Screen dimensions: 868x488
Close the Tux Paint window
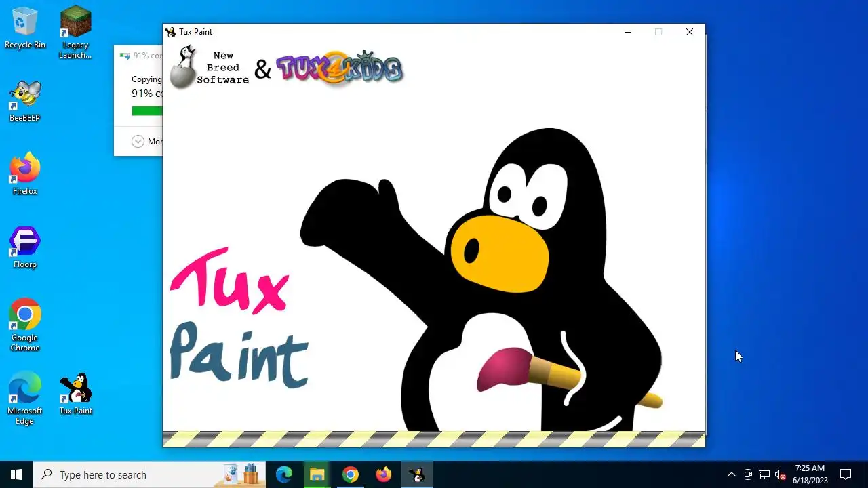689,32
